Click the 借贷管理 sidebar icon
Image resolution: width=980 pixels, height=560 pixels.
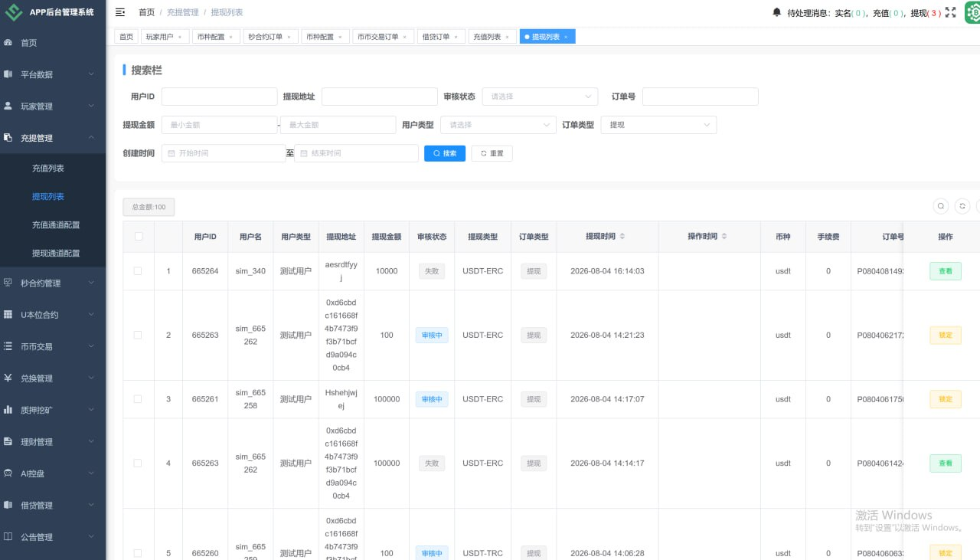coord(8,505)
